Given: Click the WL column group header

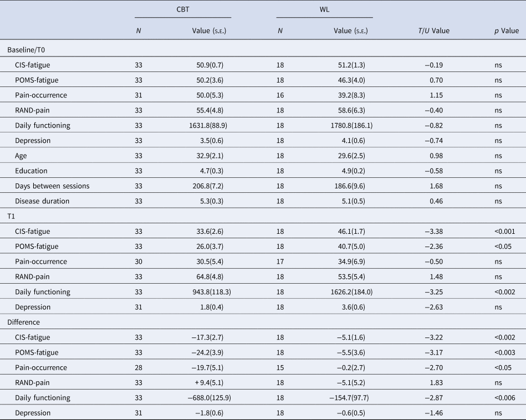Looking at the screenshot, I should [324, 9].
